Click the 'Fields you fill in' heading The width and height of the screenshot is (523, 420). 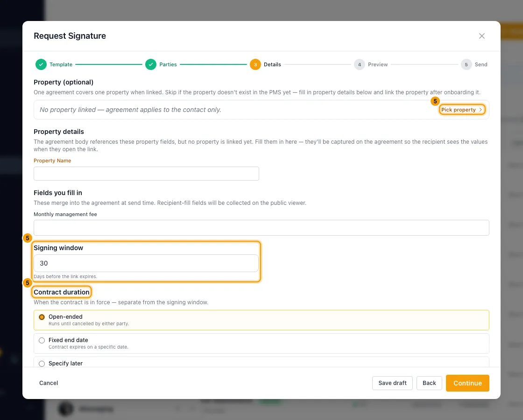(x=58, y=193)
